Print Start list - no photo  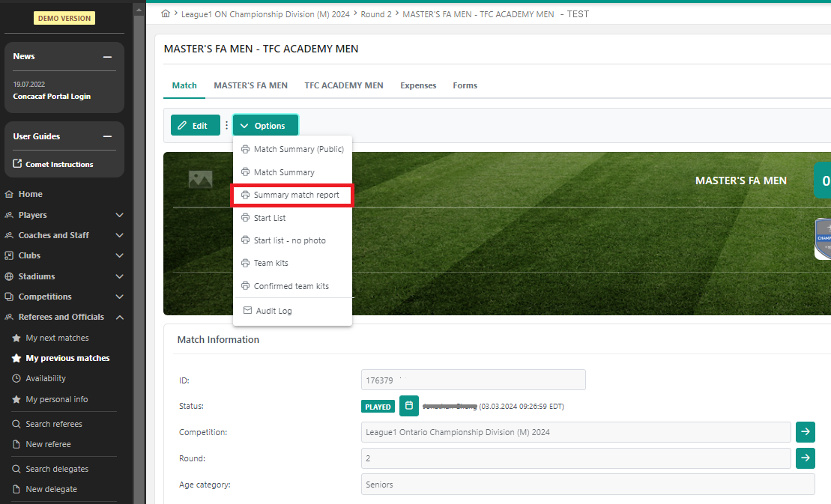(289, 240)
